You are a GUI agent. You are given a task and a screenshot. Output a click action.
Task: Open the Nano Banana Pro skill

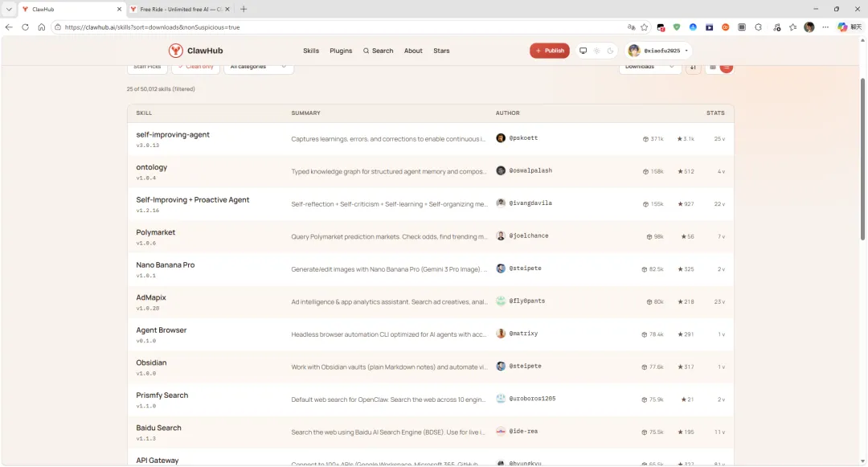[x=166, y=265]
